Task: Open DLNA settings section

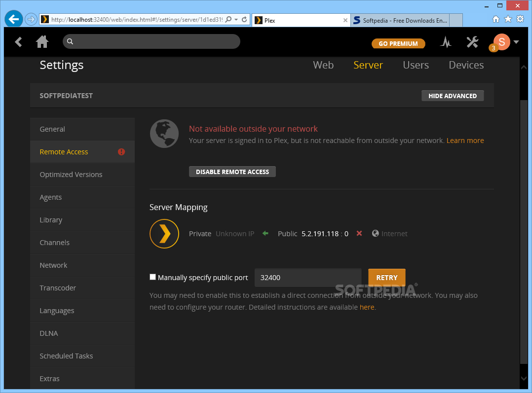Action: 82,333
